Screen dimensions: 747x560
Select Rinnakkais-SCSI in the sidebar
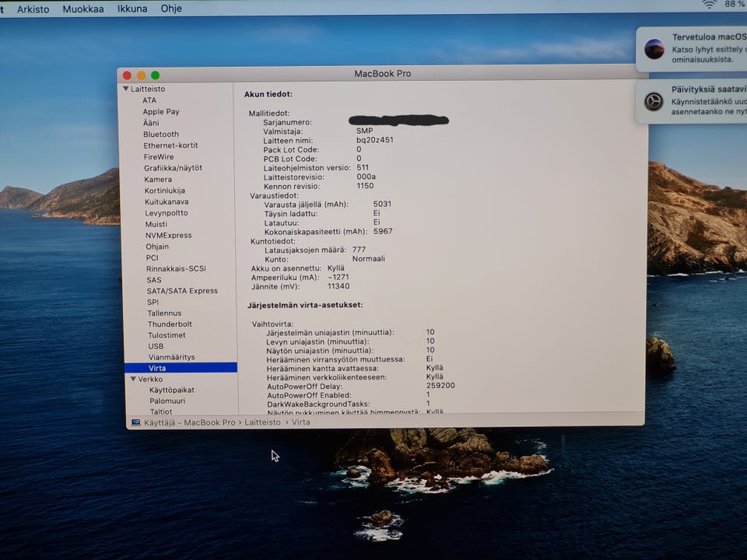tap(176, 268)
